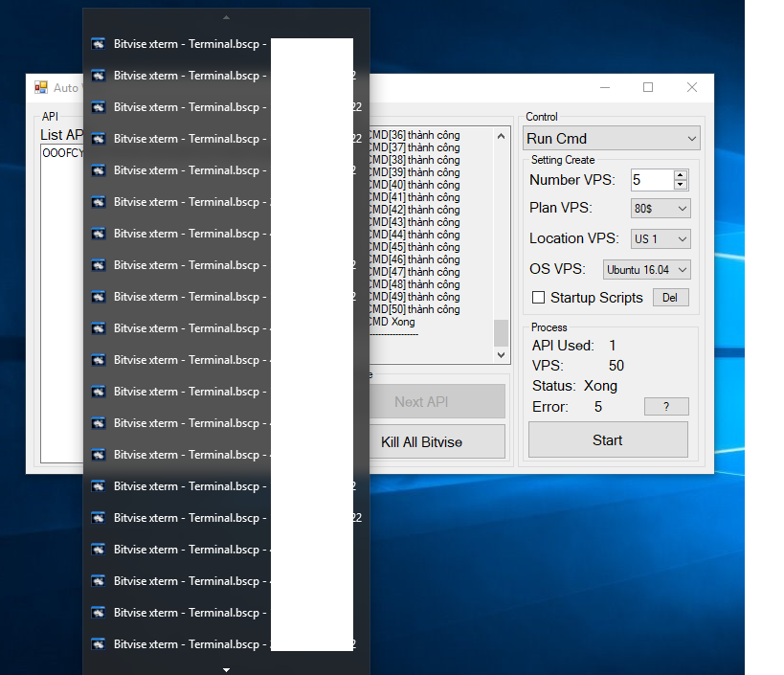Decrease Number VPS with the down spinner arrow

680,185
